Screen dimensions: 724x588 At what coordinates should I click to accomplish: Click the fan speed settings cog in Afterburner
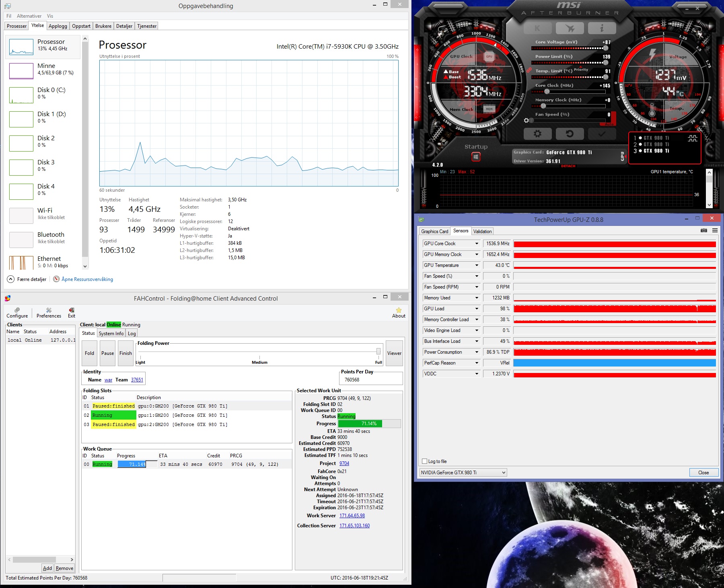tap(526, 120)
